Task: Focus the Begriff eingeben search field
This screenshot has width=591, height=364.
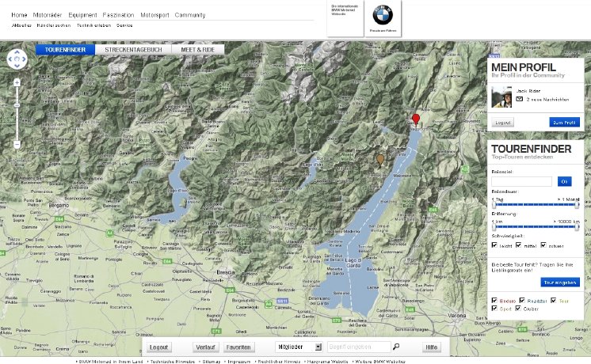Action: pyautogui.click(x=359, y=347)
